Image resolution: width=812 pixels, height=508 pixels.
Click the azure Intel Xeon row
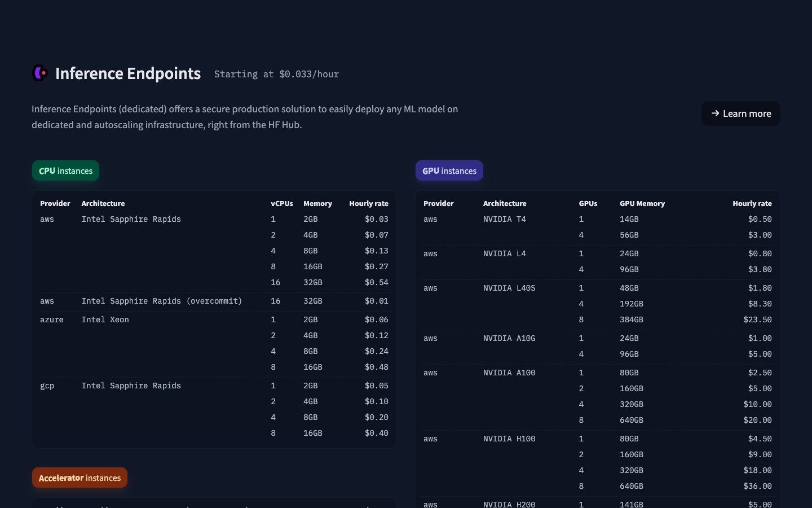(x=105, y=319)
